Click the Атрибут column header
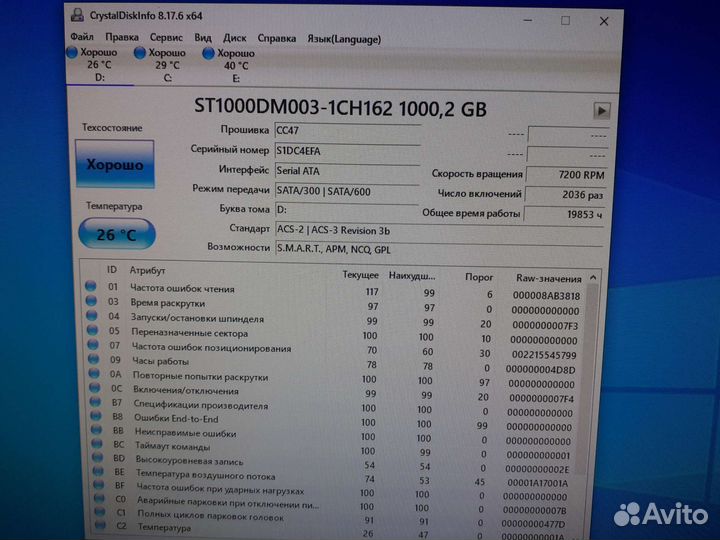This screenshot has height=540, width=720. click(x=147, y=270)
